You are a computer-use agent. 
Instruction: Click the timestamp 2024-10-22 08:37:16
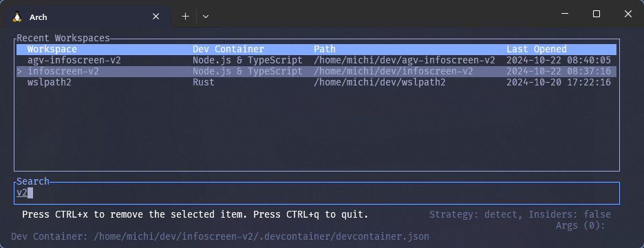coord(559,71)
